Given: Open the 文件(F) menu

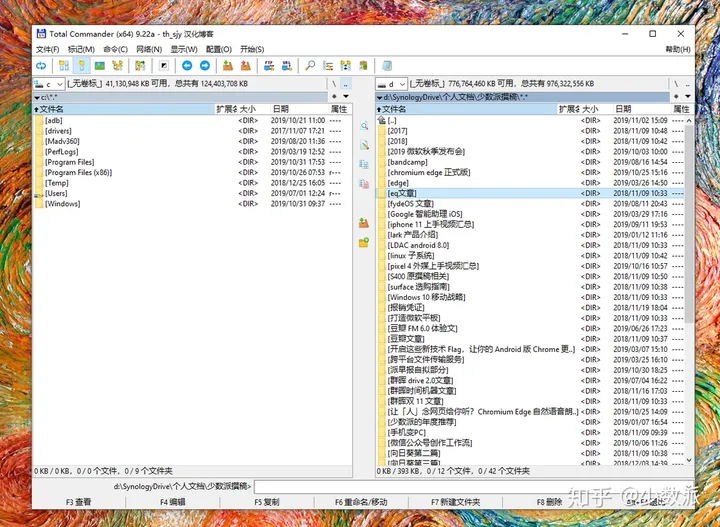Looking at the screenshot, I should pyautogui.click(x=47, y=49).
